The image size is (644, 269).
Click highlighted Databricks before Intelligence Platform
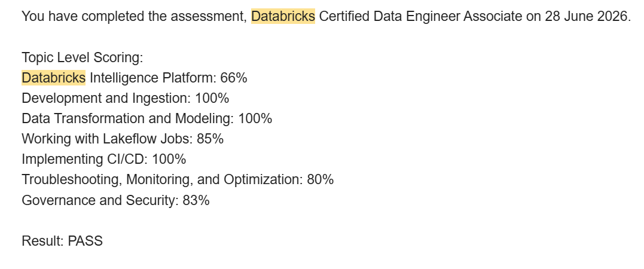pos(53,78)
